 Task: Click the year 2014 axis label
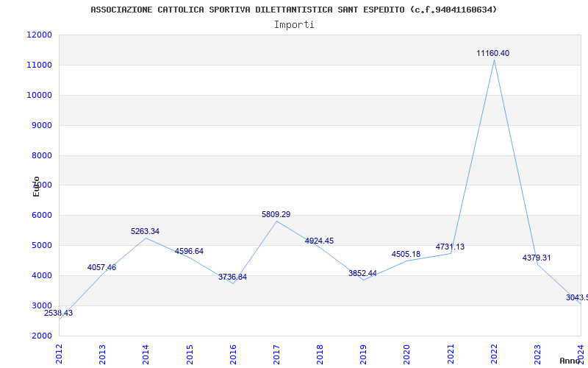click(146, 354)
